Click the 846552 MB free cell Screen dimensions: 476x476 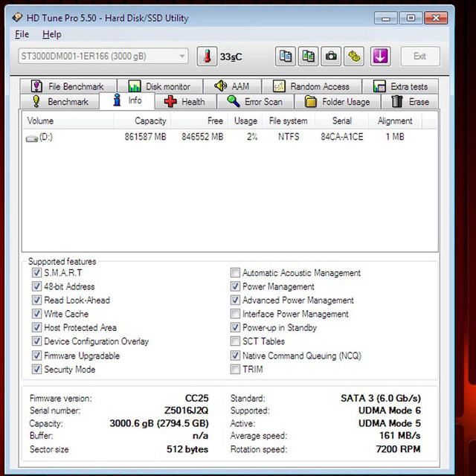(202, 137)
